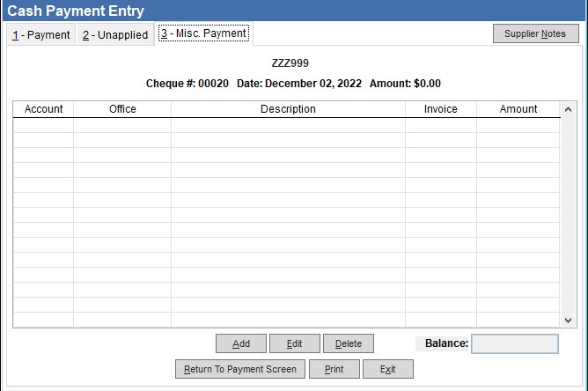Image resolution: width=588 pixels, height=391 pixels.
Task: Print the cash payment entry
Action: pos(334,369)
